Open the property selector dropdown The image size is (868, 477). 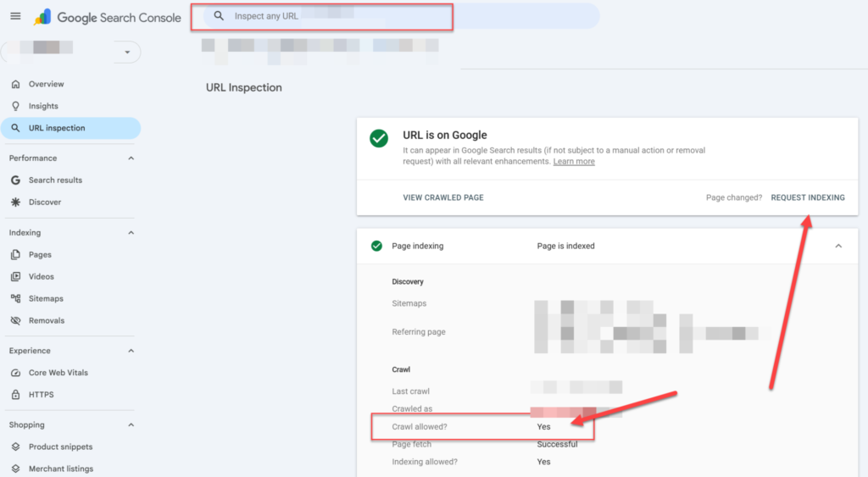(127, 52)
